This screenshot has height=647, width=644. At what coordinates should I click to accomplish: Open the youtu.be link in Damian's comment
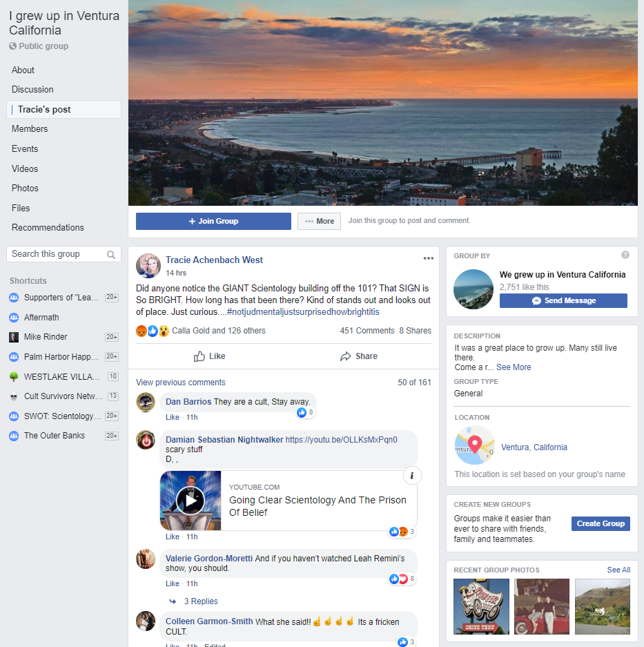341,440
